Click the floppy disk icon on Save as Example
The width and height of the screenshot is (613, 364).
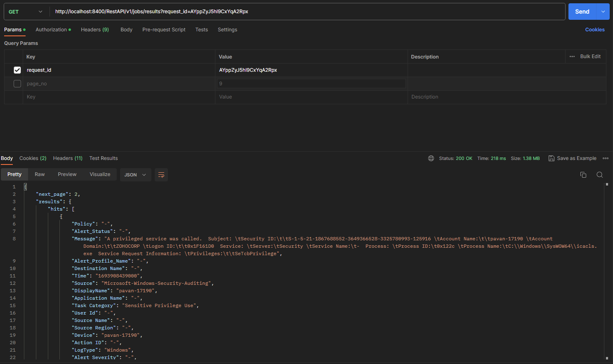point(552,158)
